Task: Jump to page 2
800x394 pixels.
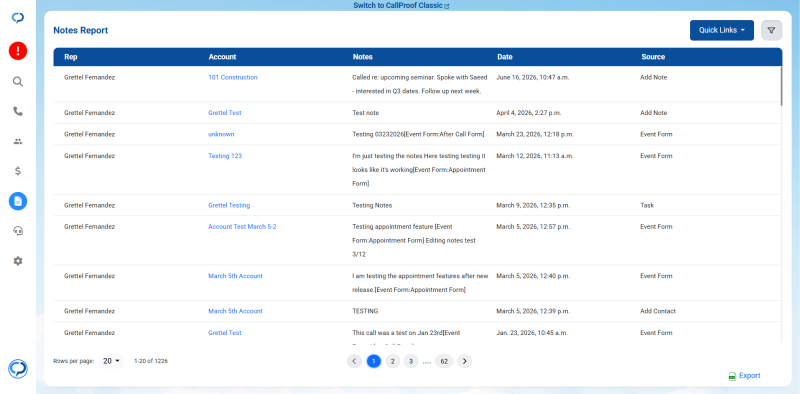Action: click(x=392, y=361)
